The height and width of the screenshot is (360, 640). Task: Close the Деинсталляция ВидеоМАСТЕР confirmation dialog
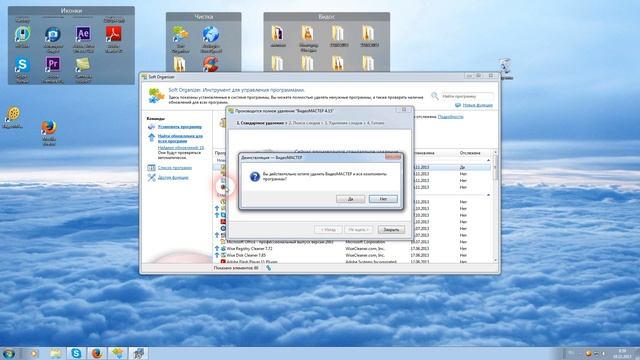pos(393,157)
